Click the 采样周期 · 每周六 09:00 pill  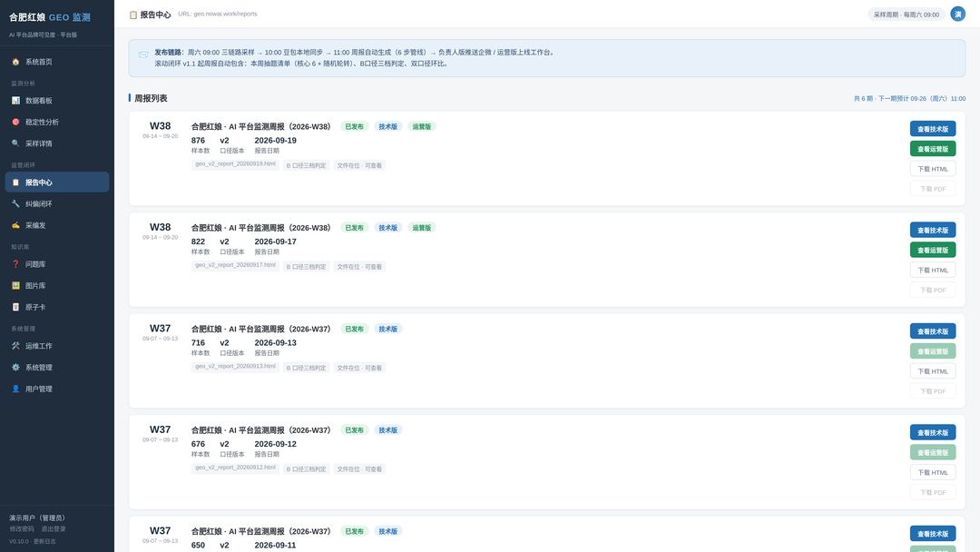(906, 15)
